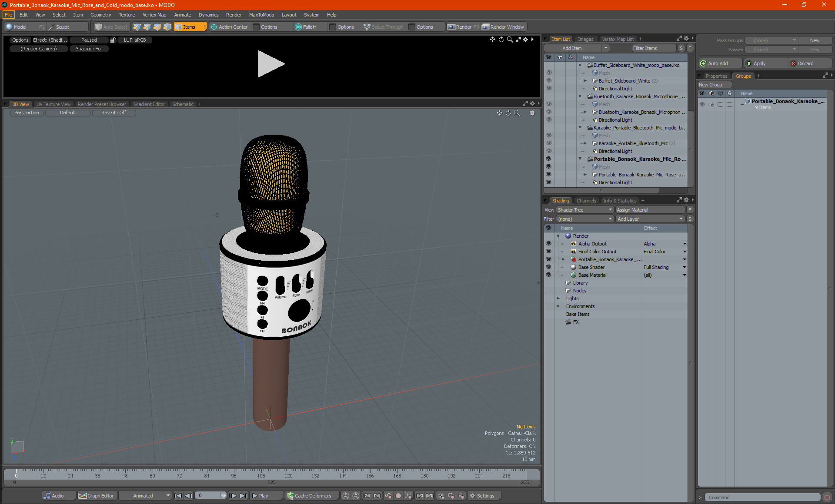The width and height of the screenshot is (835, 504).
Task: Open Filter (none) dropdown in Shading
Action: (x=584, y=219)
